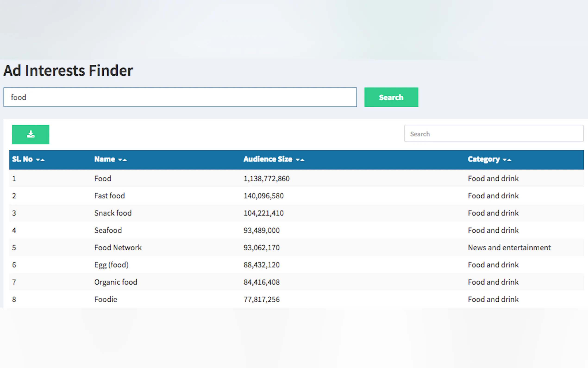Click the Ad Interests Finder heading

point(68,71)
